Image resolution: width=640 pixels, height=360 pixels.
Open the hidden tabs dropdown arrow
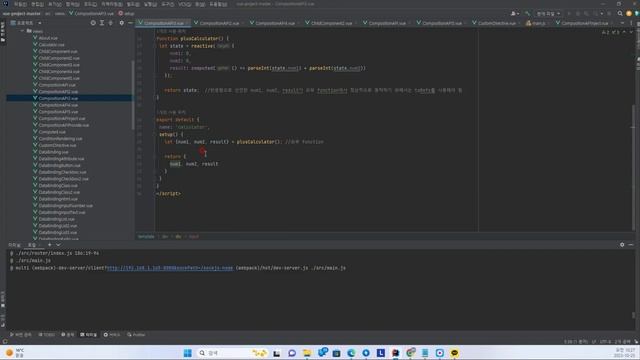click(x=622, y=23)
